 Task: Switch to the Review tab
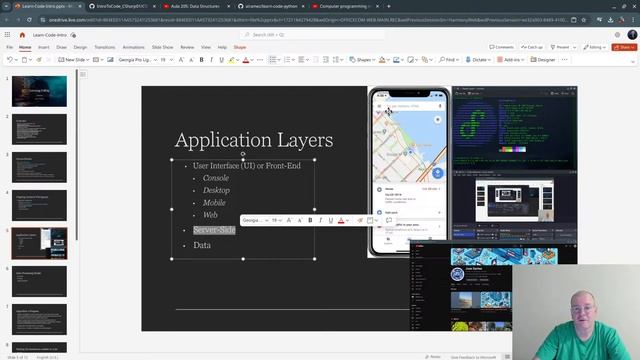coord(187,47)
